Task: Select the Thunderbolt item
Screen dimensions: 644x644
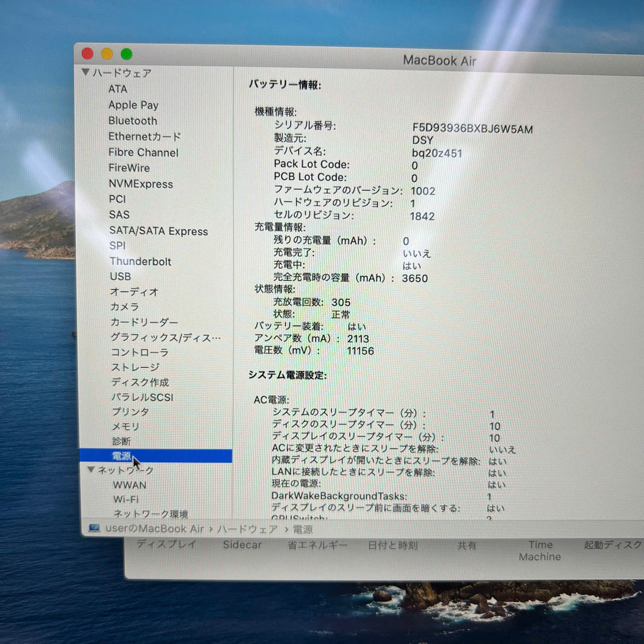Action: [140, 261]
